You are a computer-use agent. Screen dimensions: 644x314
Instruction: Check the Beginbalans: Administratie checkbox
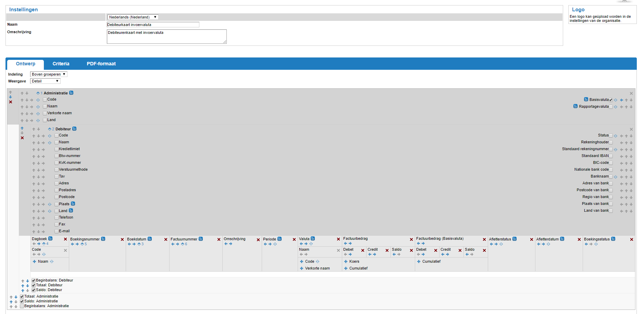[22, 306]
